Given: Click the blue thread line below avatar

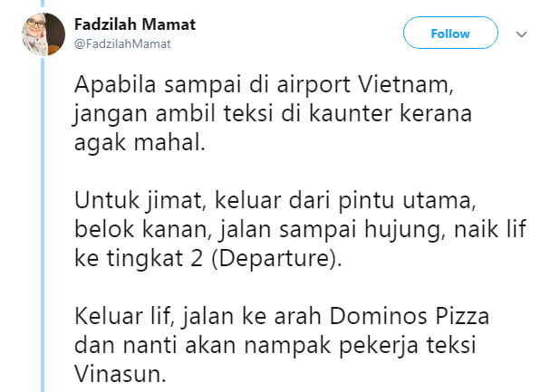Looking at the screenshot, I should (x=43, y=225).
